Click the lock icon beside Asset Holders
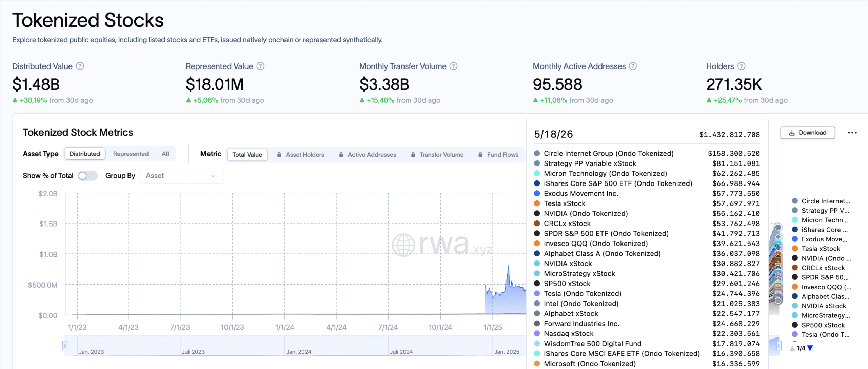The image size is (868, 369). [x=279, y=155]
